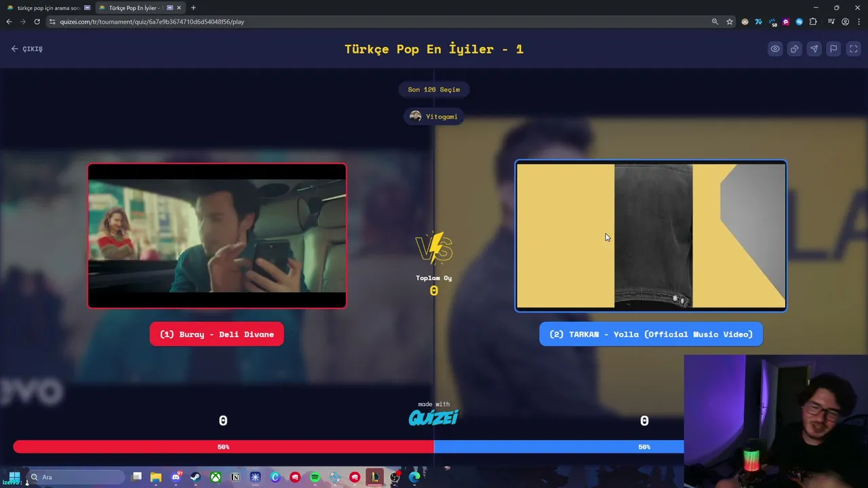Go back with the ÇIKIŞ exit button

coord(27,49)
